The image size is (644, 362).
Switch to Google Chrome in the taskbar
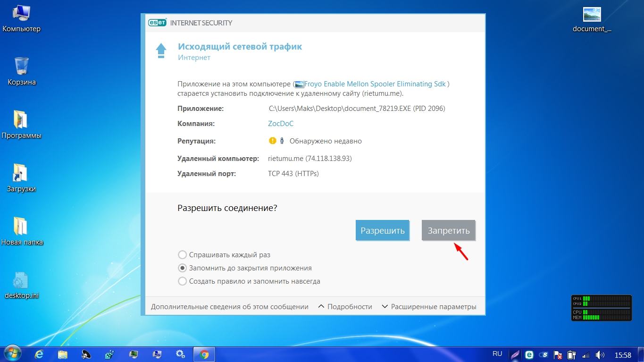[x=204, y=354]
